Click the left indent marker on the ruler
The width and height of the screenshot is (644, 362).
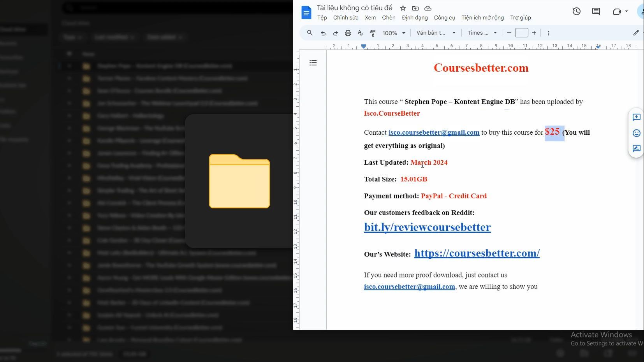pos(364,46)
